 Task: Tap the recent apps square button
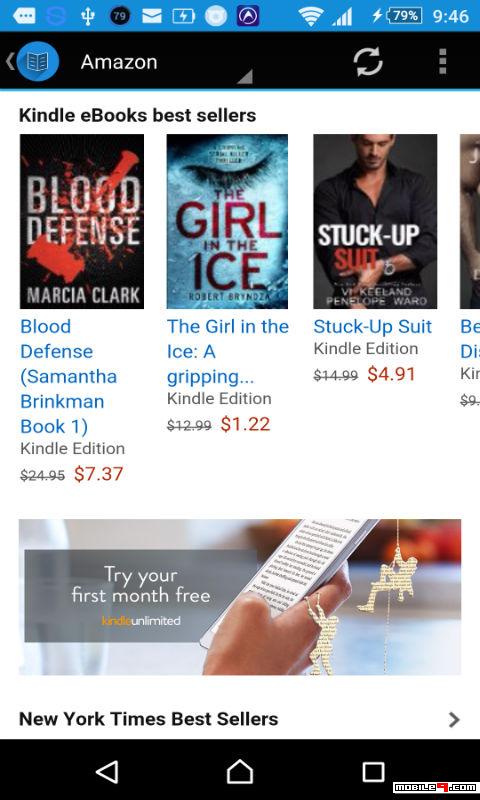[x=373, y=771]
